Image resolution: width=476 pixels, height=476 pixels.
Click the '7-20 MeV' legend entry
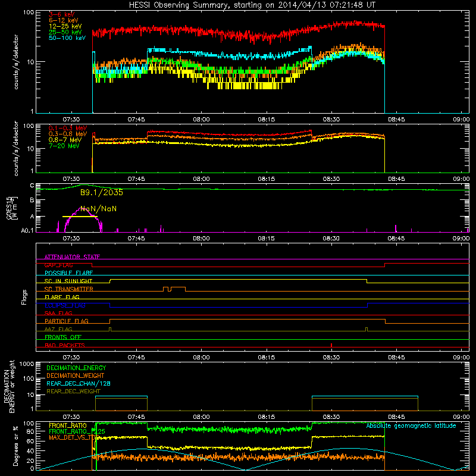coord(64,146)
